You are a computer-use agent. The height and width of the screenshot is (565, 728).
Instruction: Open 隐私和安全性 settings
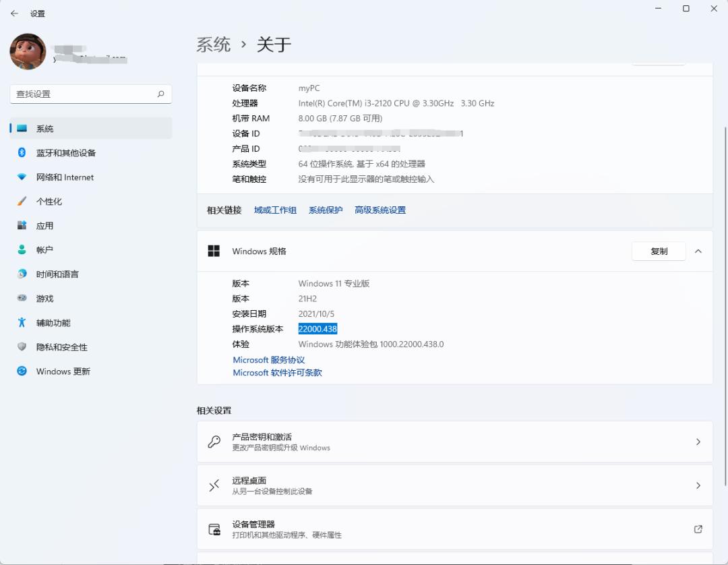point(91,347)
